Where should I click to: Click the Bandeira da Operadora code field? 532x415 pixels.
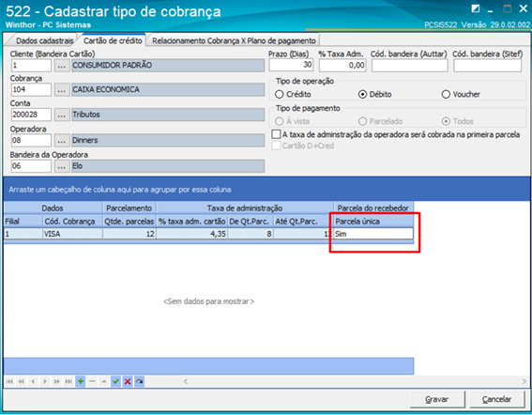coord(31,166)
